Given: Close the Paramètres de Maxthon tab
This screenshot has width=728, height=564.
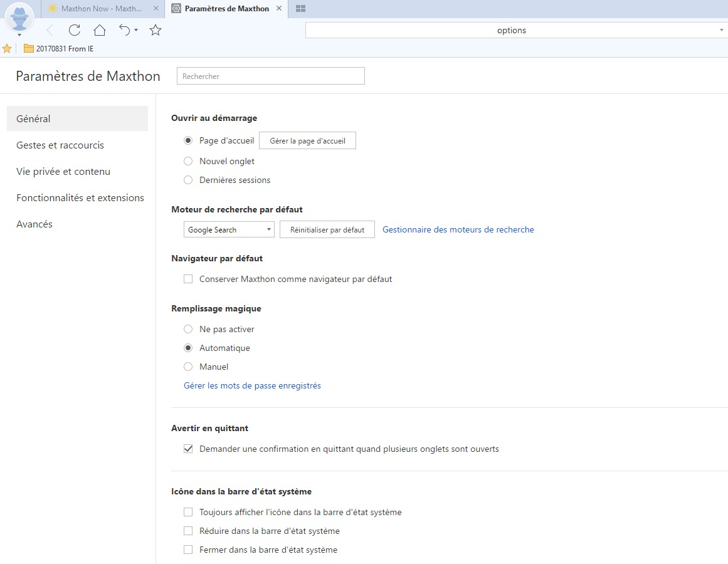Looking at the screenshot, I should 278,8.
